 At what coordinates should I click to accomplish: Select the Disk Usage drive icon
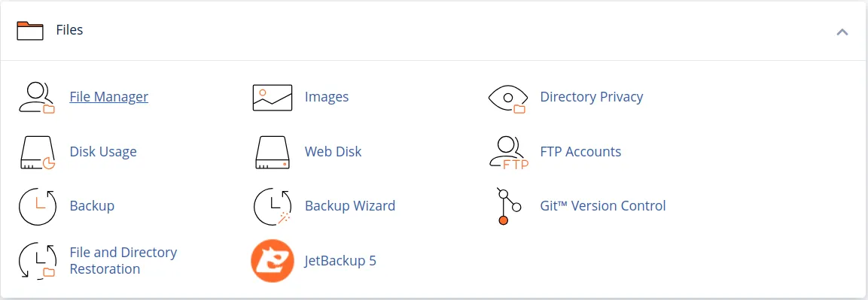37,152
